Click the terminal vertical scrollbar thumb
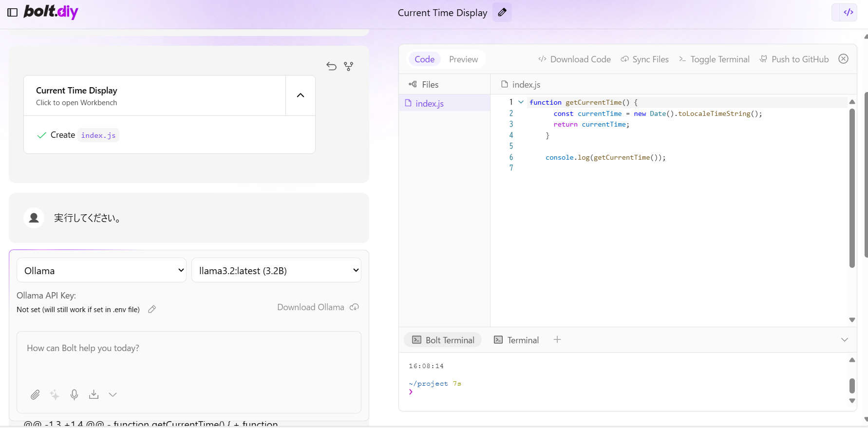This screenshot has height=428, width=868. tap(852, 386)
